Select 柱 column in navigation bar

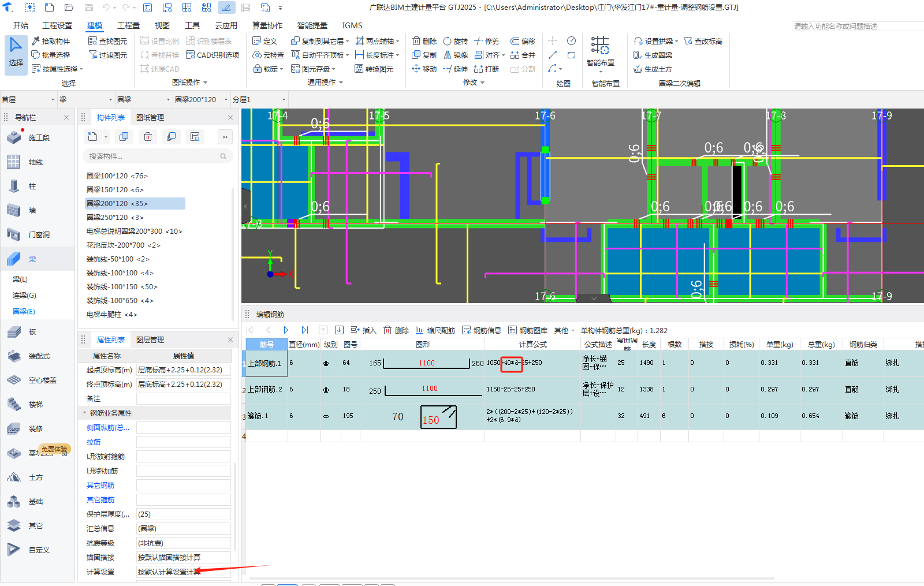pos(38,186)
